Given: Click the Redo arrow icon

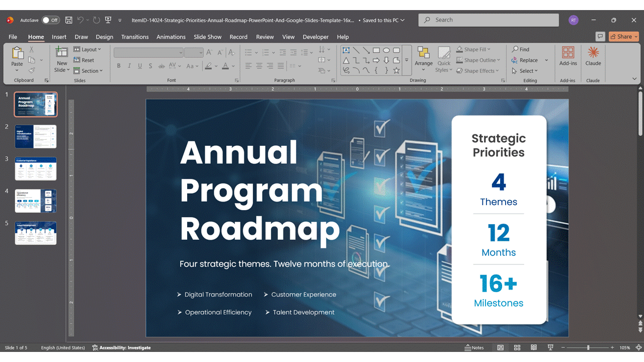Looking at the screenshot, I should pos(96,20).
